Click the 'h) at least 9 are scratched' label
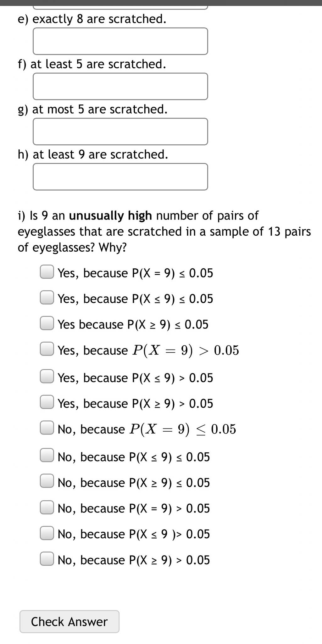The height and width of the screenshot is (644, 322). coord(93,154)
